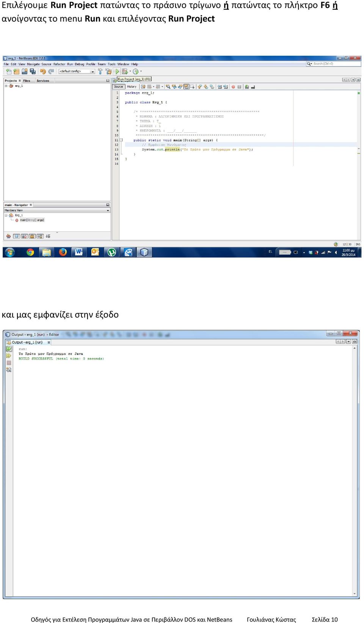This screenshot has width=364, height=623.
Task: Open the editor document list dropdown
Action: point(353,80)
